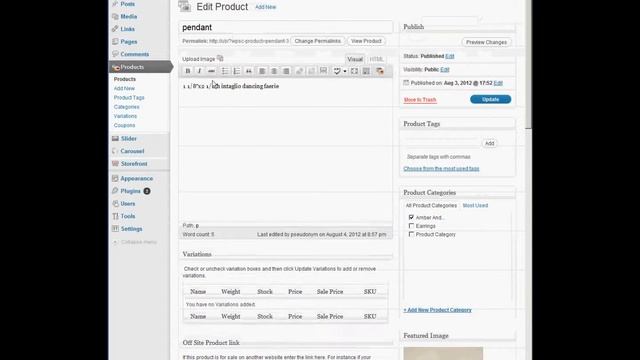Open the Tools sidebar menu
Image resolution: width=640 pixels, height=360 pixels.
pyautogui.click(x=127, y=216)
